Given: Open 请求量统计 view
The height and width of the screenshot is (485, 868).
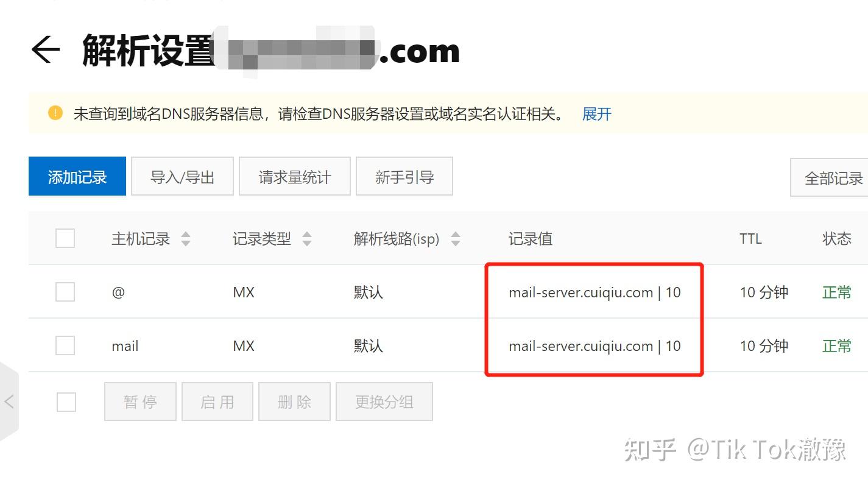Looking at the screenshot, I should (295, 176).
